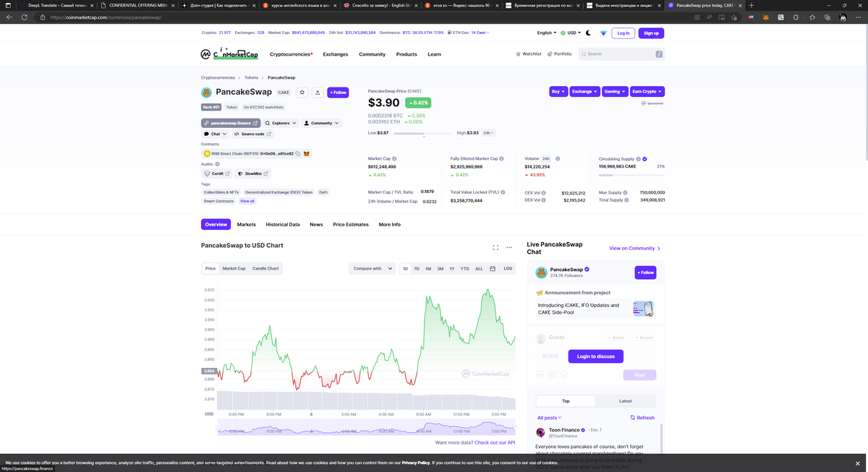Expand the Community links dropdown under PancakeSwap

pos(321,123)
